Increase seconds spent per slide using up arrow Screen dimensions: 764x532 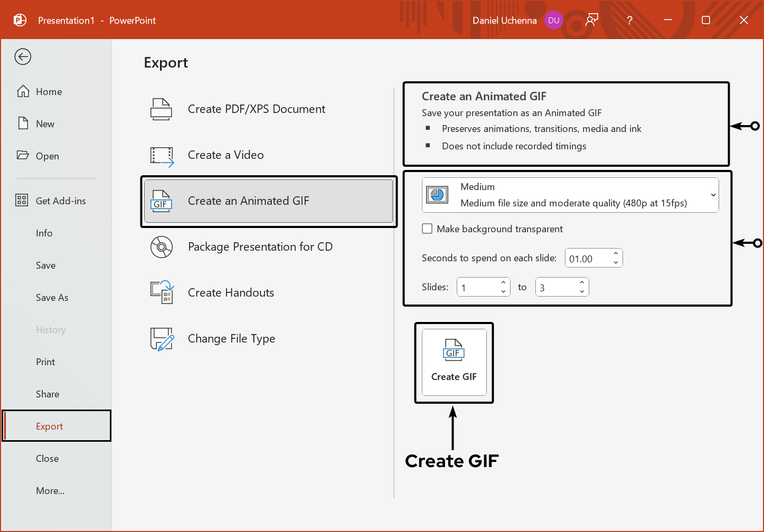(616, 254)
